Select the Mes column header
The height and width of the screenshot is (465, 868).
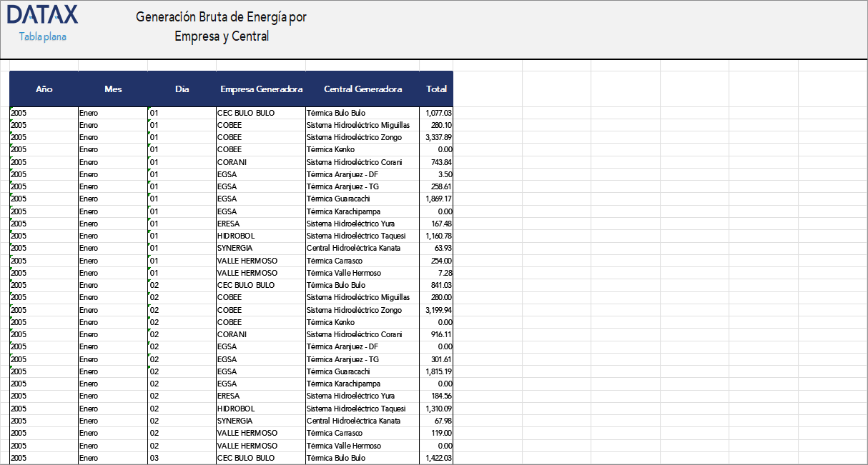(113, 89)
